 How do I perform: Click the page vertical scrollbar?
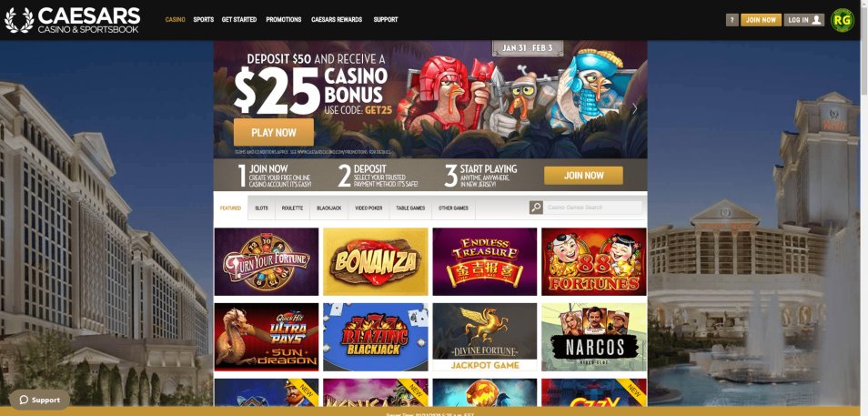coord(864,208)
